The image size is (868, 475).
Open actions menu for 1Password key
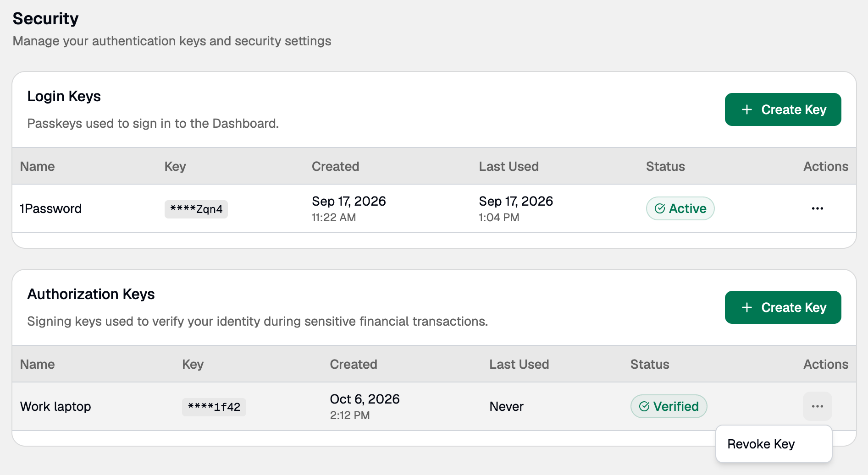[817, 208]
